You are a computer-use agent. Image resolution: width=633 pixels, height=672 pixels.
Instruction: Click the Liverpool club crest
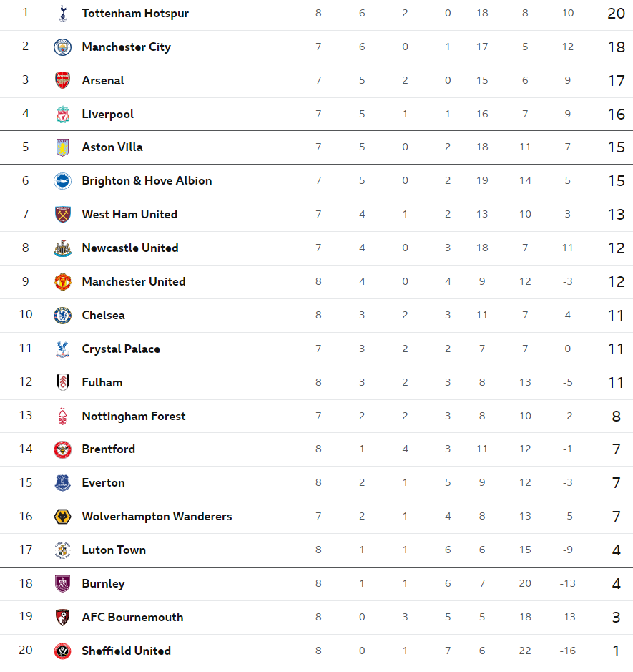[x=62, y=115]
